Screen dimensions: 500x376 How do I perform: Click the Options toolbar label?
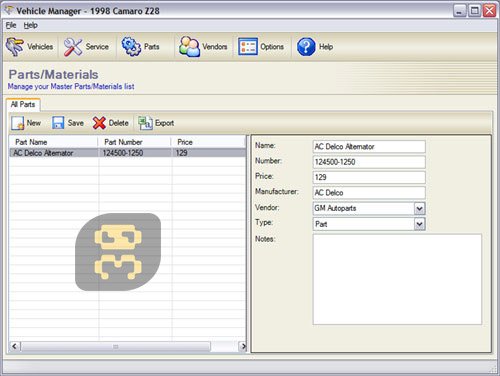point(272,47)
